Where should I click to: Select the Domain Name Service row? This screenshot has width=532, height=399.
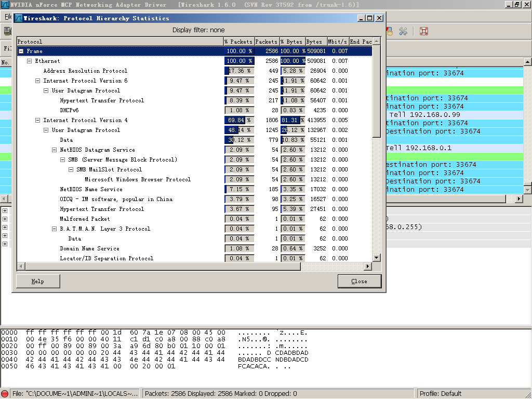tap(89, 249)
